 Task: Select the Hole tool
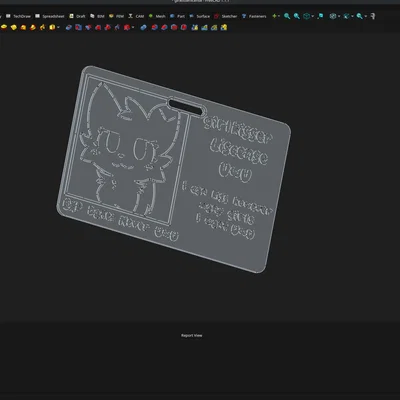(x=78, y=27)
